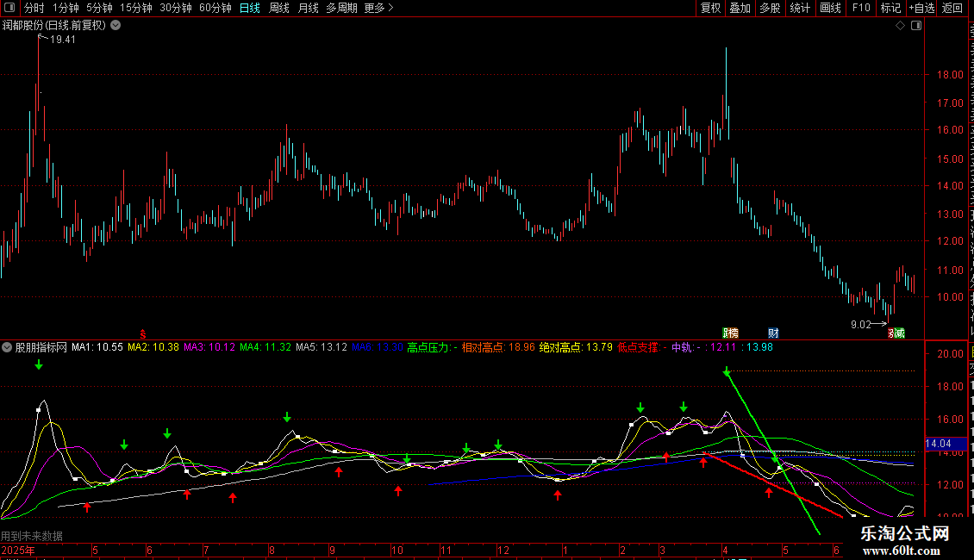Image resolution: width=974 pixels, height=560 pixels.
Task: Click the MA3: 10.12 value
Action: coord(209,347)
